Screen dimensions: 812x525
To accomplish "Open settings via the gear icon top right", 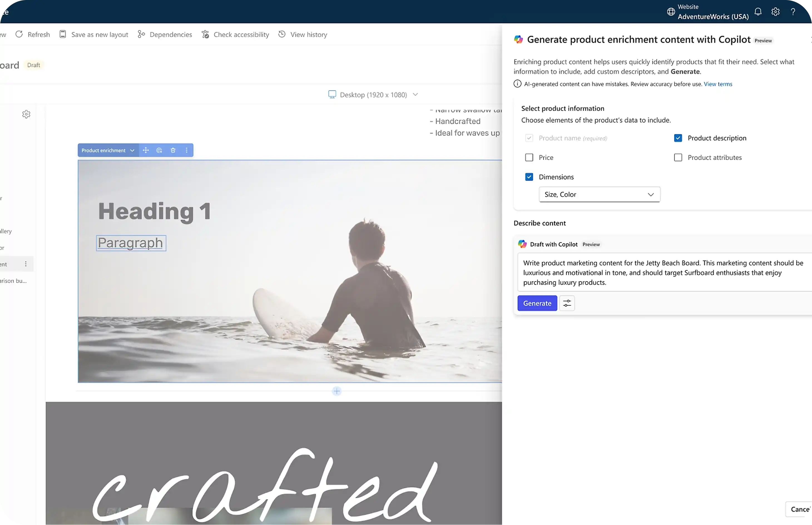I will click(775, 11).
